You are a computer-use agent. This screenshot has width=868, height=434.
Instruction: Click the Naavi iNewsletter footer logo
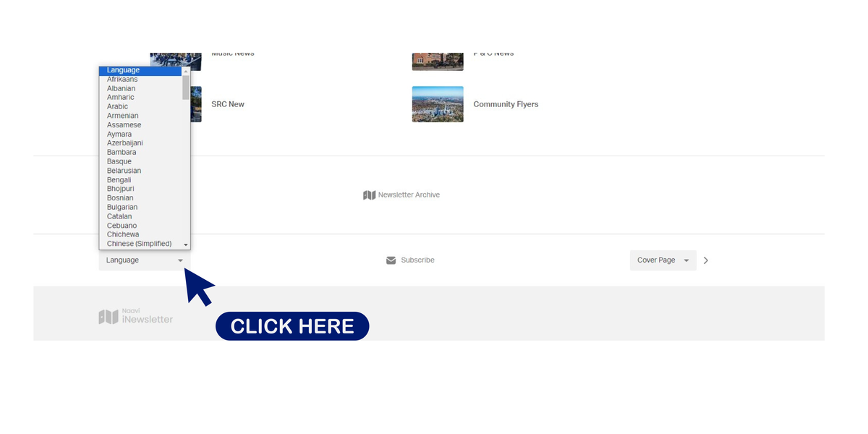tap(136, 316)
